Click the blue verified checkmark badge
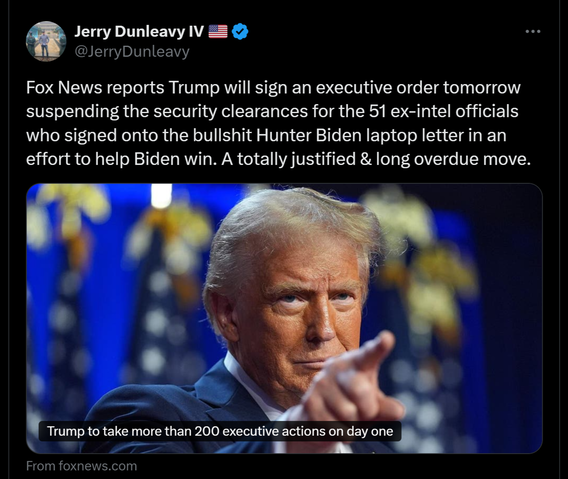 pos(240,32)
